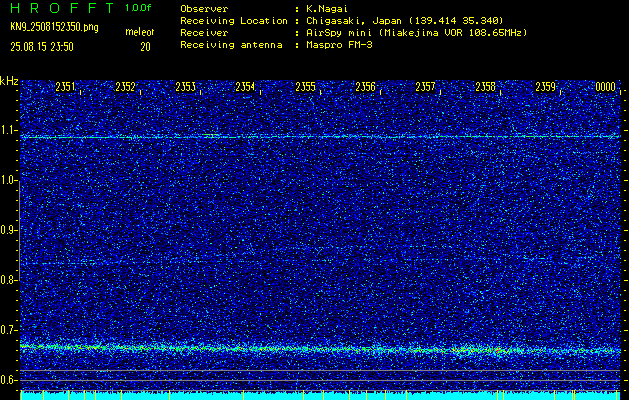The height and width of the screenshot is (400, 629).
Task: Select the timestamp 25.08.15 23:50
Action: [x=42, y=47]
